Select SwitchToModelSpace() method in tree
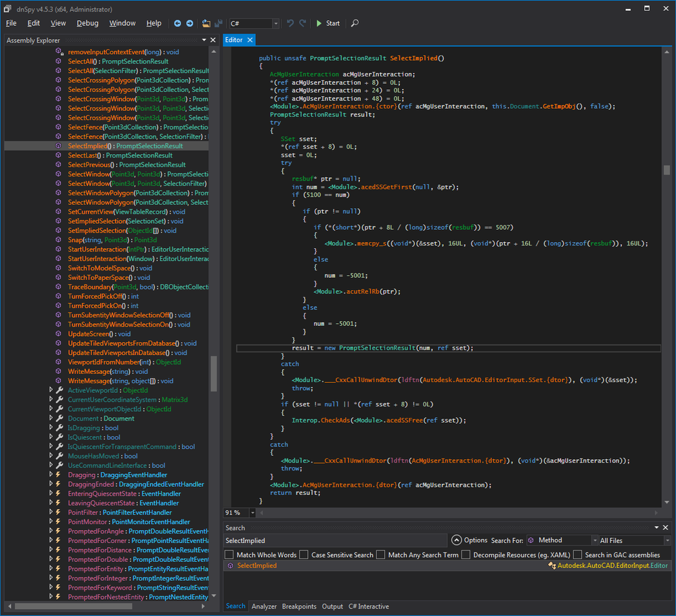Image resolution: width=676 pixels, height=616 pixels. click(x=110, y=268)
